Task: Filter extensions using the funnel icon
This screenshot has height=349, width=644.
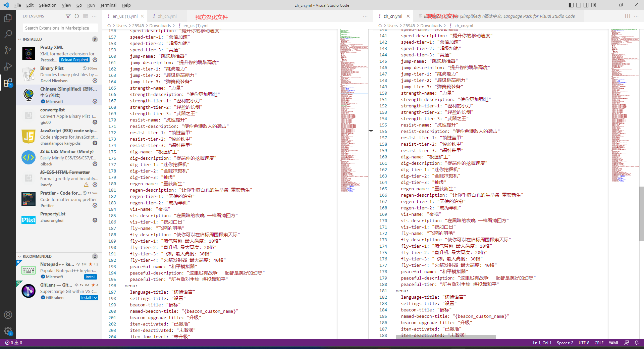Action: [68, 16]
